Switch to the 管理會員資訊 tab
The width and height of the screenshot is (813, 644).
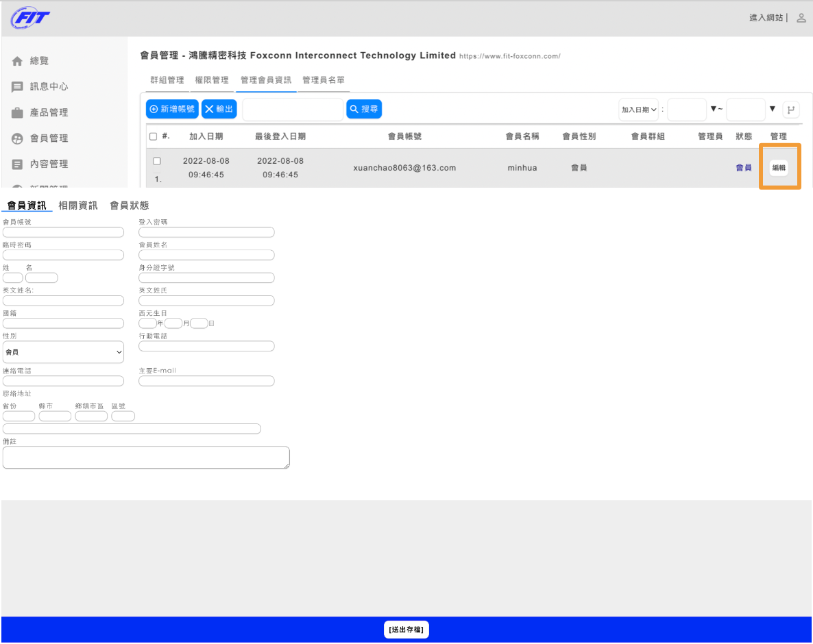click(266, 80)
